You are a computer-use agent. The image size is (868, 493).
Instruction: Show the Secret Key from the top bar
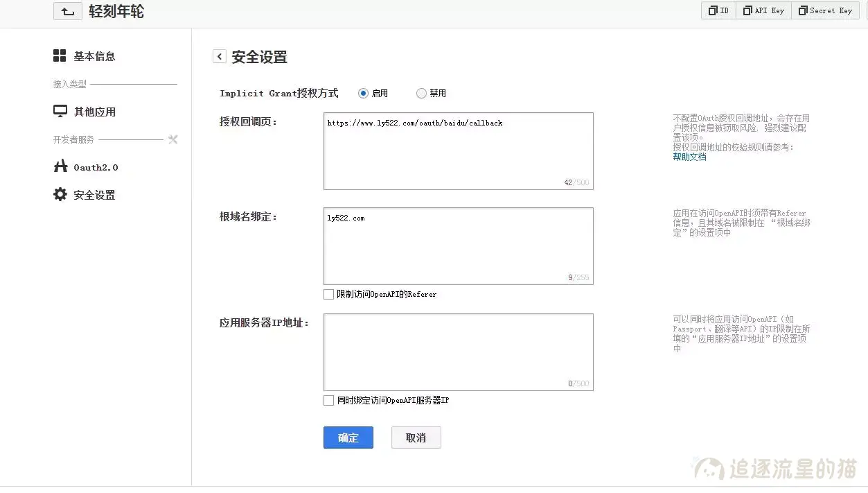(824, 10)
